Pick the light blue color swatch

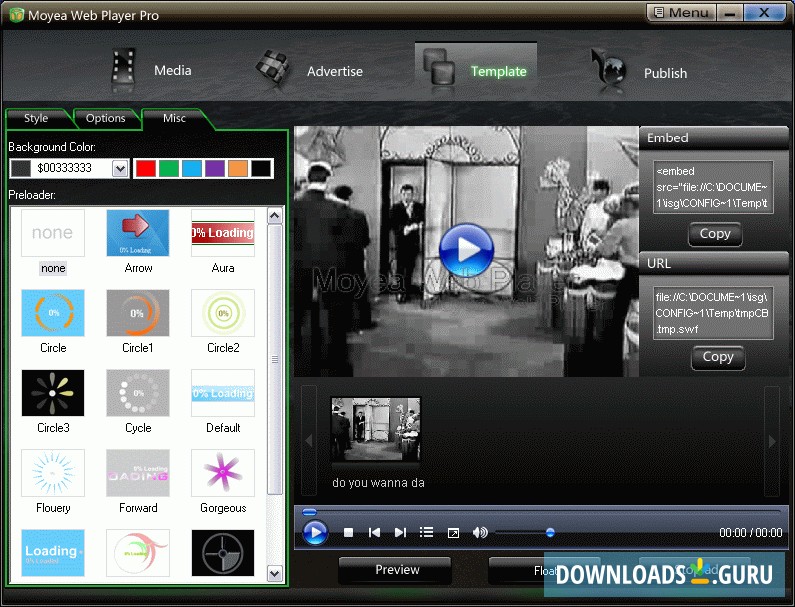(x=192, y=168)
